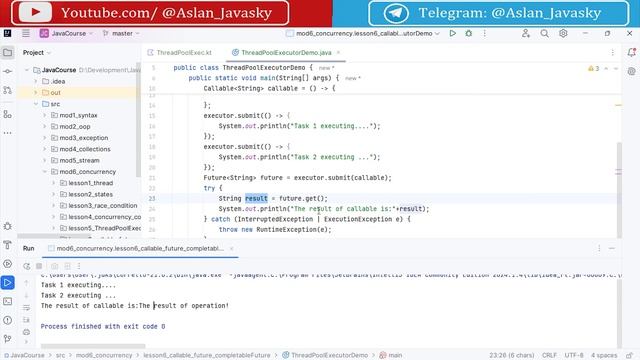The height and width of the screenshot is (360, 640).
Task: Select mod4_collections in project tree
Action: pyautogui.click(x=85, y=149)
